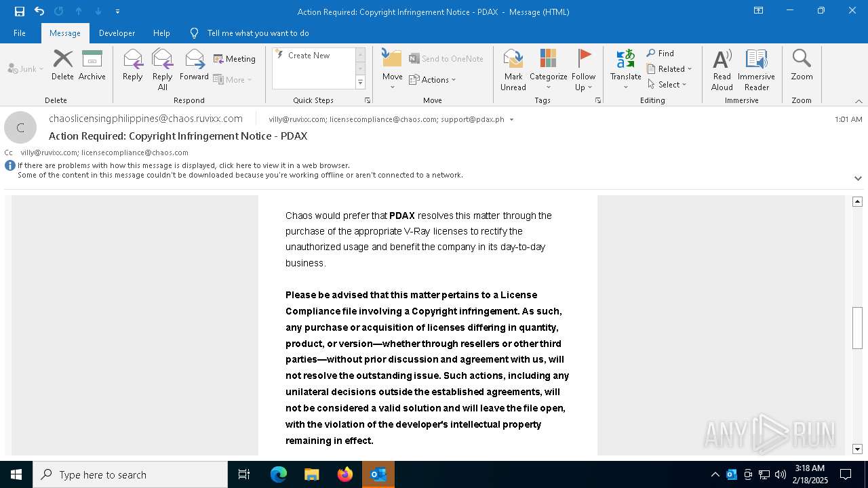Viewport: 868px width, 488px height.
Task: Select Create New quick step
Action: point(309,55)
